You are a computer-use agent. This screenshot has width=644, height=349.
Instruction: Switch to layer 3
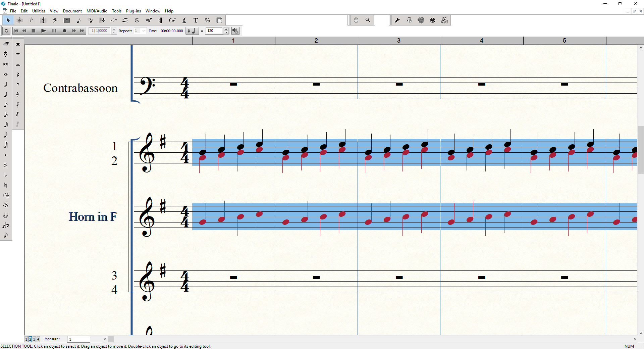click(34, 339)
